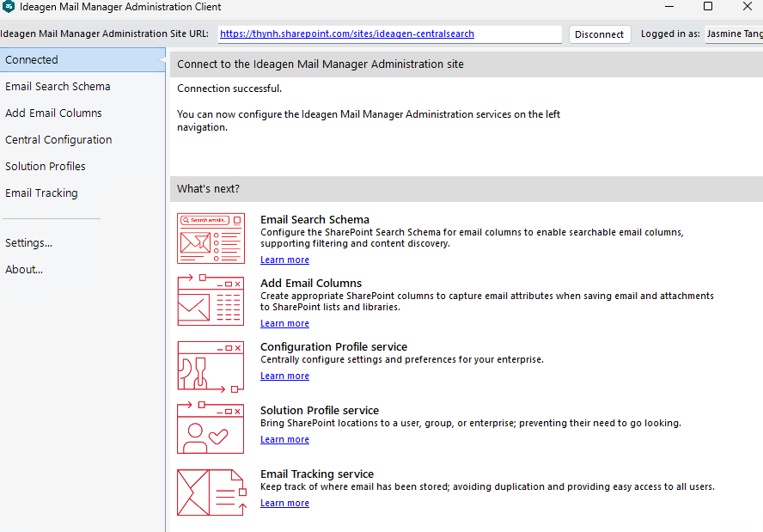Select Connected in the left navigation
This screenshot has width=763, height=532.
coord(82,60)
